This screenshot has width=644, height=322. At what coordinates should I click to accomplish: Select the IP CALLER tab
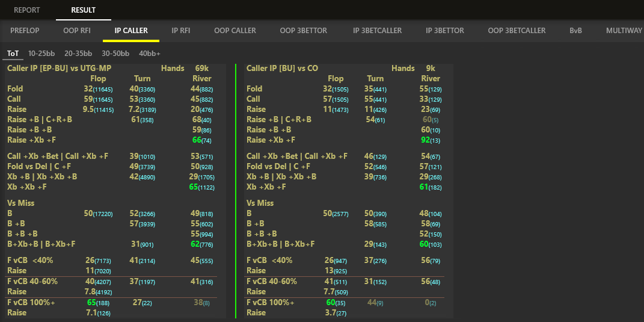tap(131, 31)
